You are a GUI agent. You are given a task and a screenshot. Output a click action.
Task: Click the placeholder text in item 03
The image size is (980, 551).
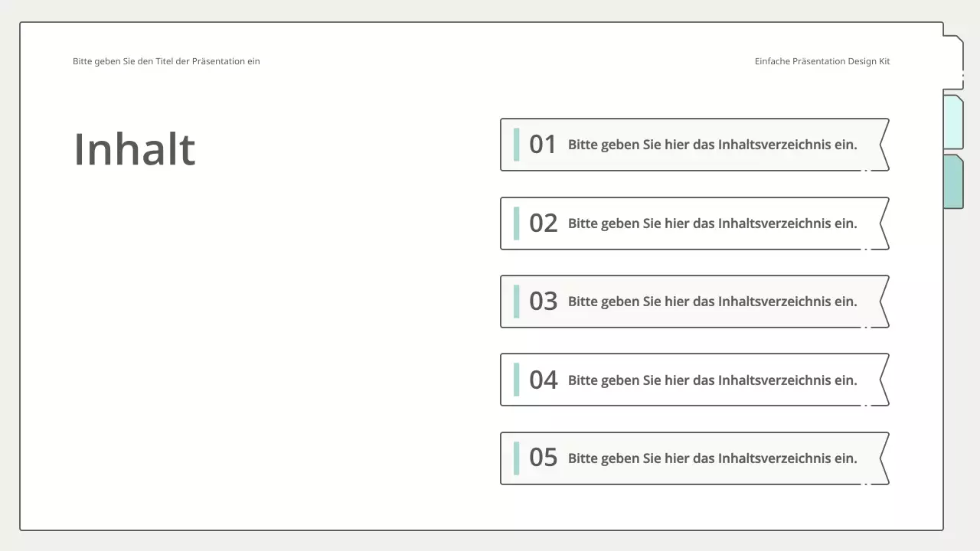pos(712,302)
